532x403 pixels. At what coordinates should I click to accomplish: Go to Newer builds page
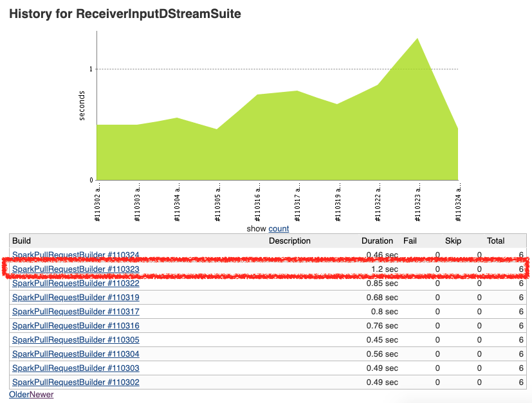(x=42, y=395)
